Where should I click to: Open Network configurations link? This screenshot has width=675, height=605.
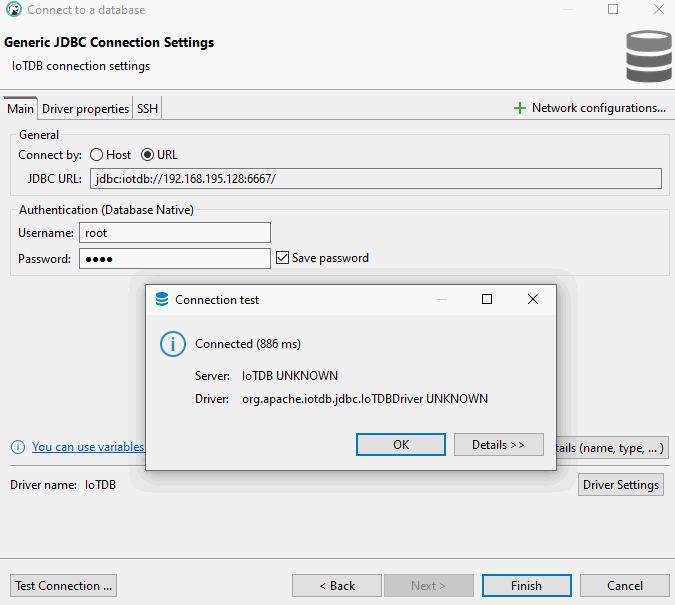(598, 108)
